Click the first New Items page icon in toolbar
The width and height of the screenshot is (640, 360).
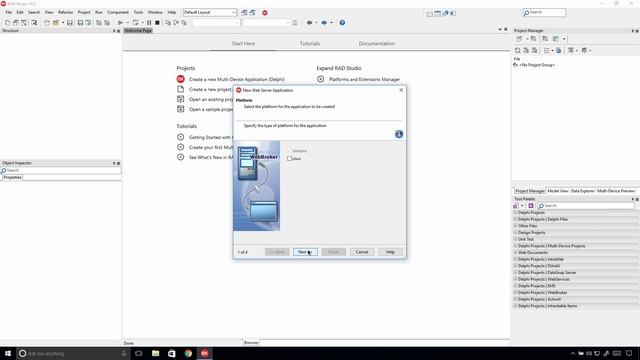pyautogui.click(x=7, y=23)
